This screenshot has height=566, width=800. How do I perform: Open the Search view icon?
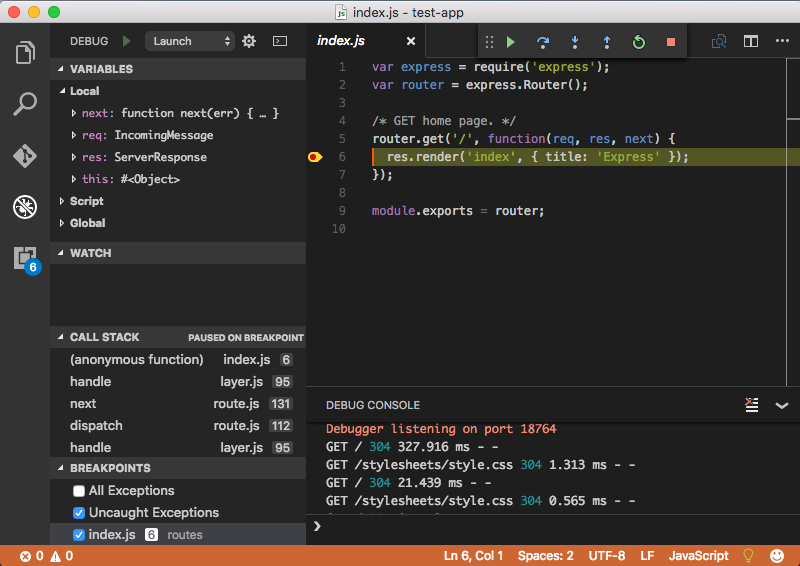pyautogui.click(x=25, y=104)
